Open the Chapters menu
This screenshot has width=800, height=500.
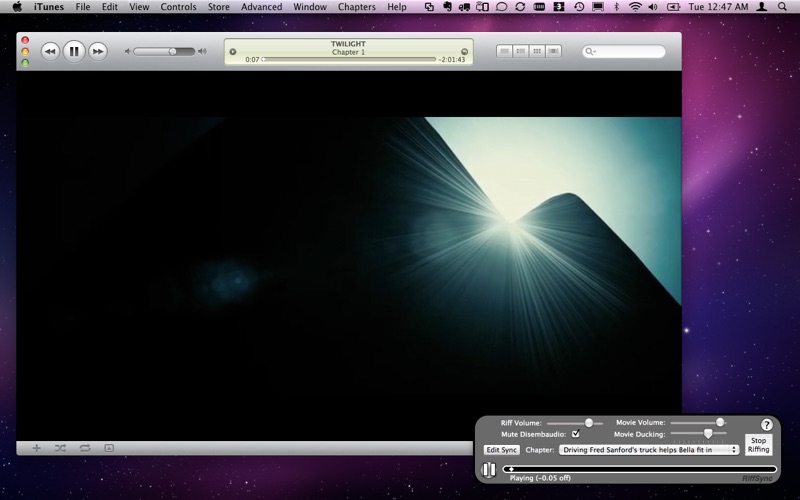point(357,7)
